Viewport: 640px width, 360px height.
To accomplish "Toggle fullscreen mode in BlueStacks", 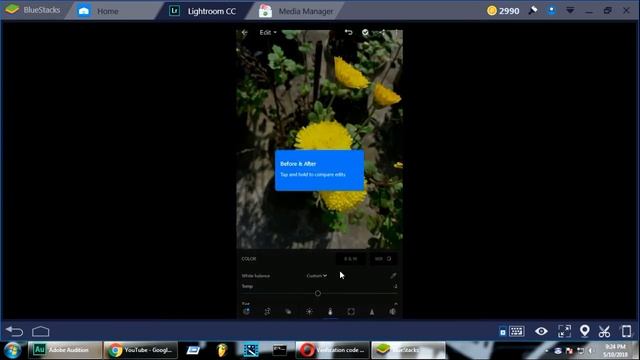I will pyautogui.click(x=564, y=331).
